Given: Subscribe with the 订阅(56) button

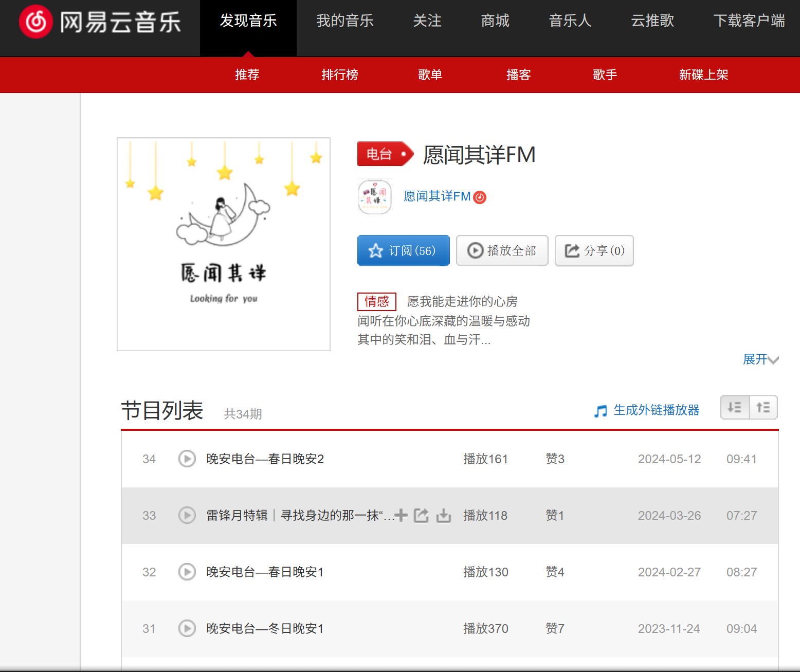Looking at the screenshot, I should [404, 250].
